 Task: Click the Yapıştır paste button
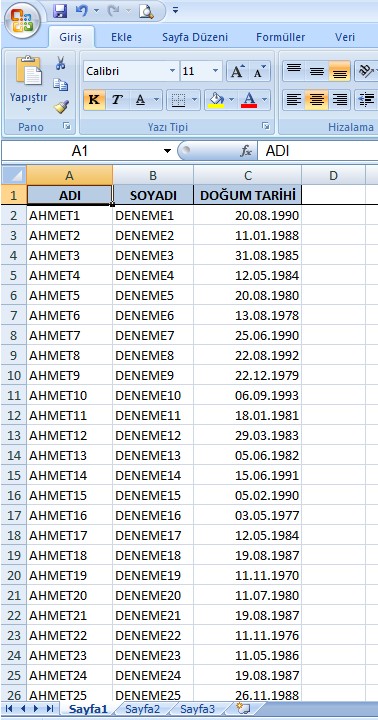pyautogui.click(x=28, y=85)
